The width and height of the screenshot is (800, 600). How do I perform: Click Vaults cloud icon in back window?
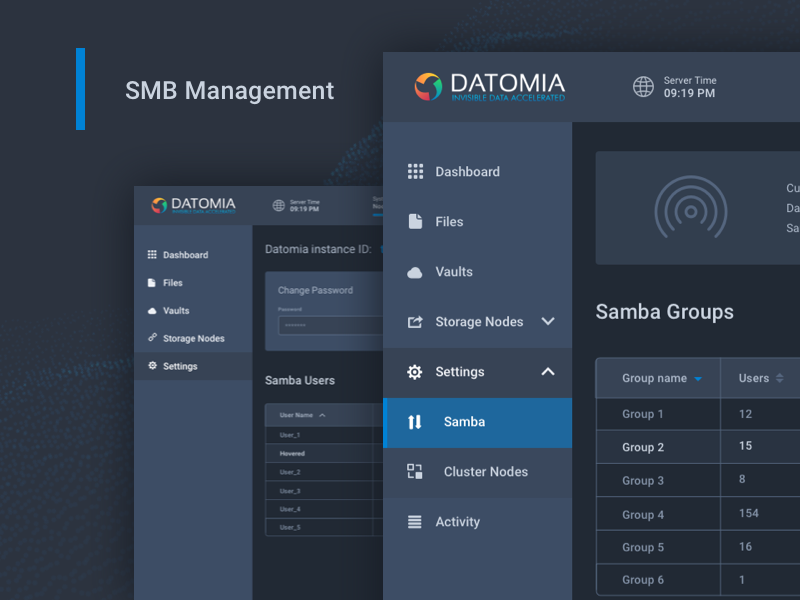pyautogui.click(x=152, y=311)
